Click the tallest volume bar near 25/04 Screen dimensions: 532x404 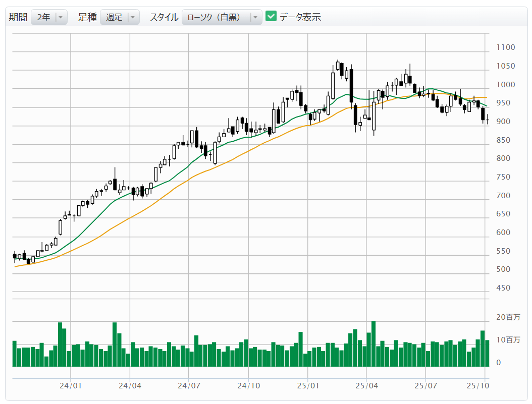point(374,343)
